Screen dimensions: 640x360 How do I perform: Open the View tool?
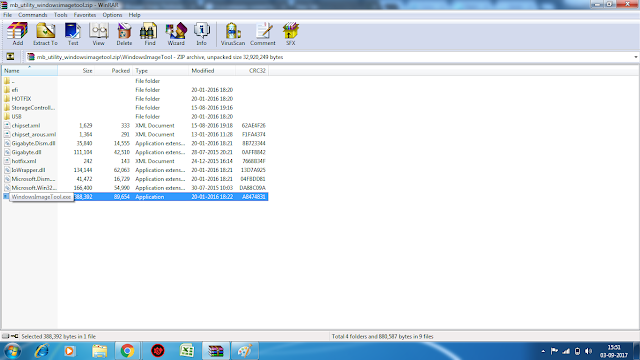[x=98, y=34]
